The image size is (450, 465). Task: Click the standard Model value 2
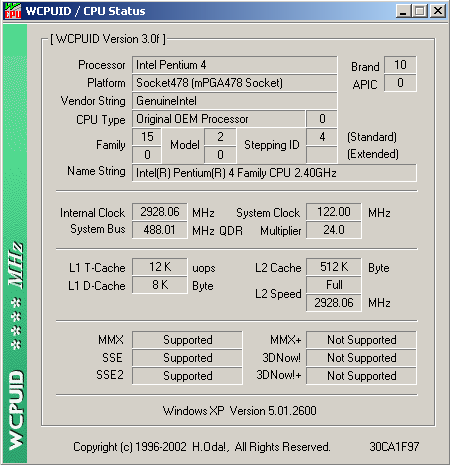click(220, 137)
